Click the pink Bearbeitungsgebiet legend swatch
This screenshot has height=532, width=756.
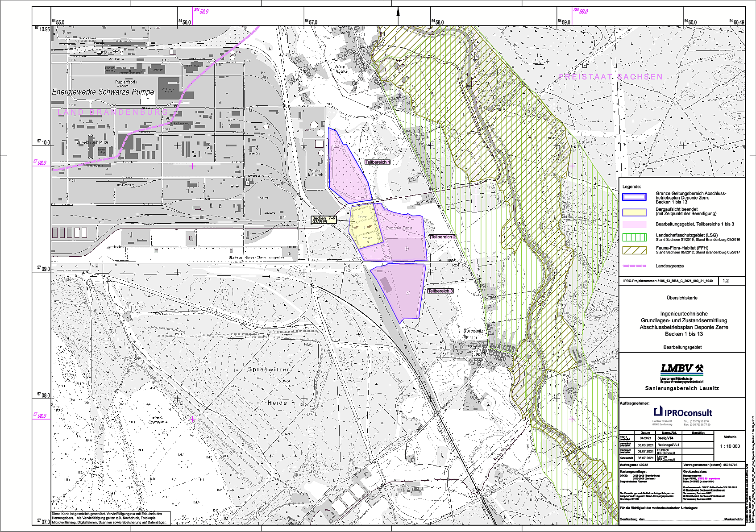click(634, 224)
